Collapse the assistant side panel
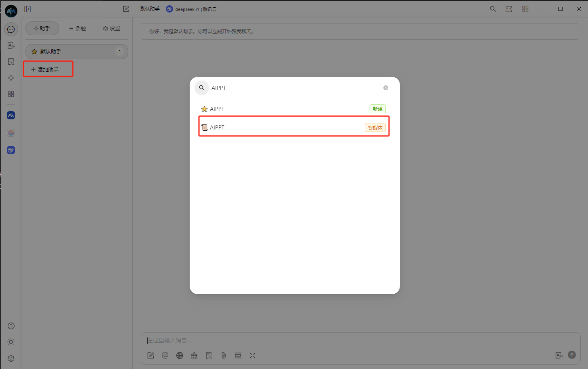Viewport: 588px width, 369px height. point(27,9)
